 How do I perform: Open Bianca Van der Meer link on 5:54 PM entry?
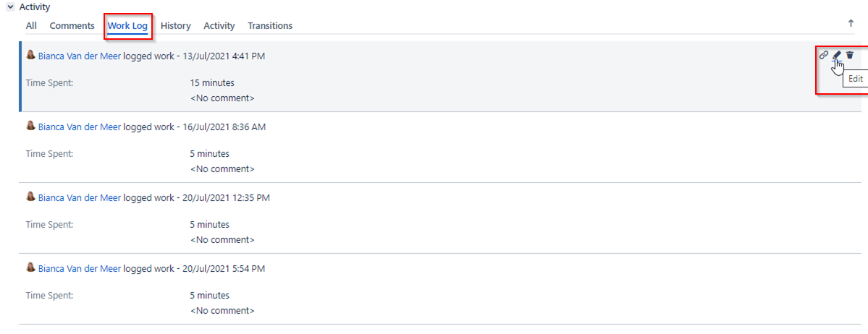coord(79,268)
